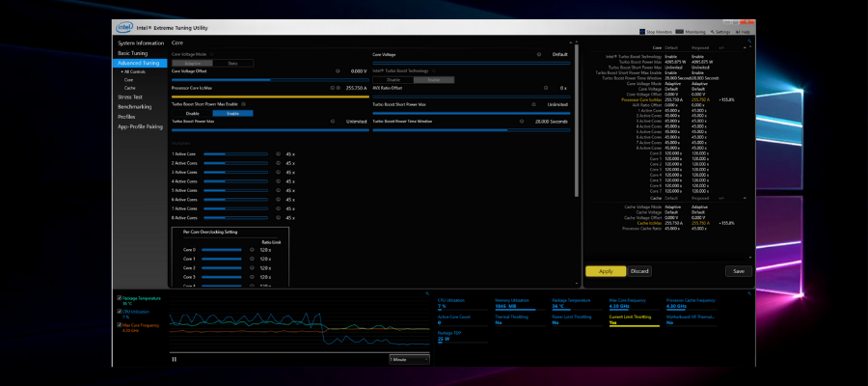The height and width of the screenshot is (386, 868).
Task: Click info icon for AVX Ratio Offset
Action: 545,88
